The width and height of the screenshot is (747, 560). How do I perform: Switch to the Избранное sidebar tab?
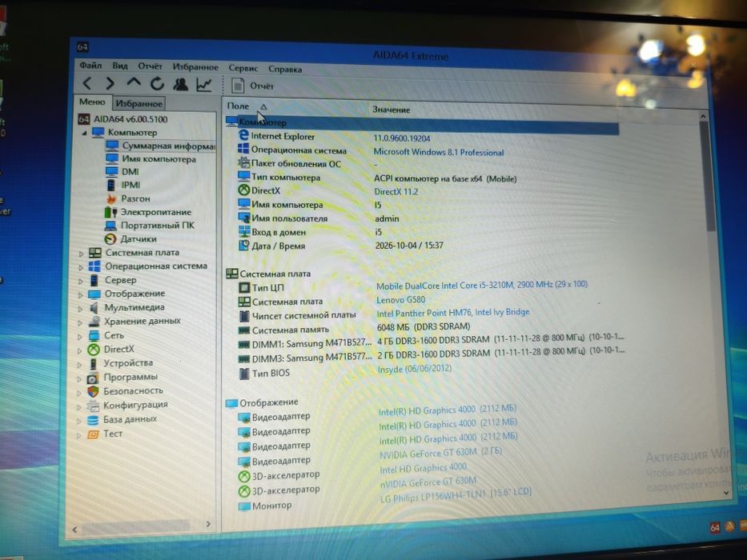point(139,103)
